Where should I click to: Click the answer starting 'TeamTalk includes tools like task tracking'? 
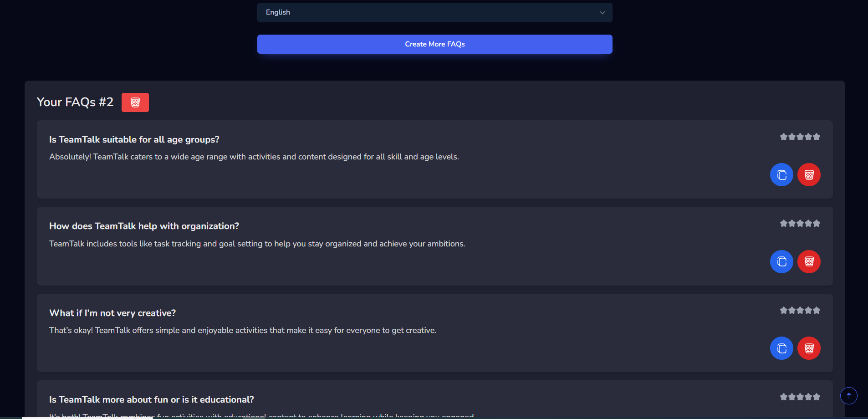[257, 244]
